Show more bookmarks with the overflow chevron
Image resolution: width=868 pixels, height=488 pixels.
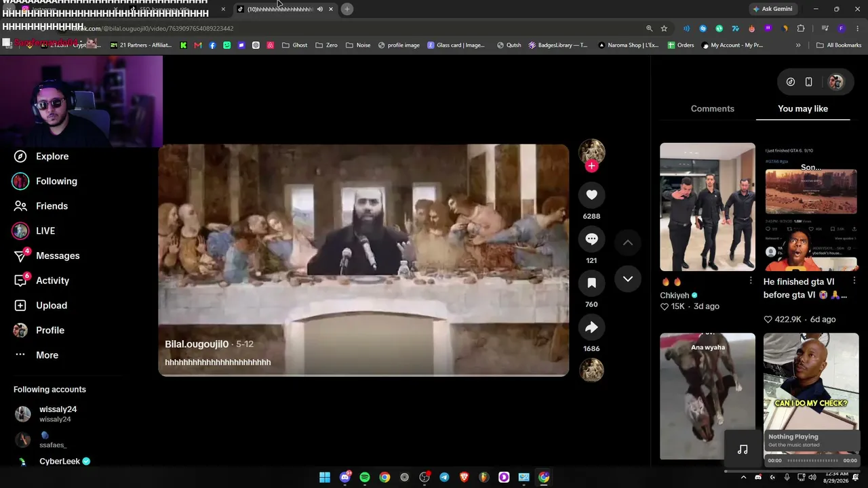[798, 45]
